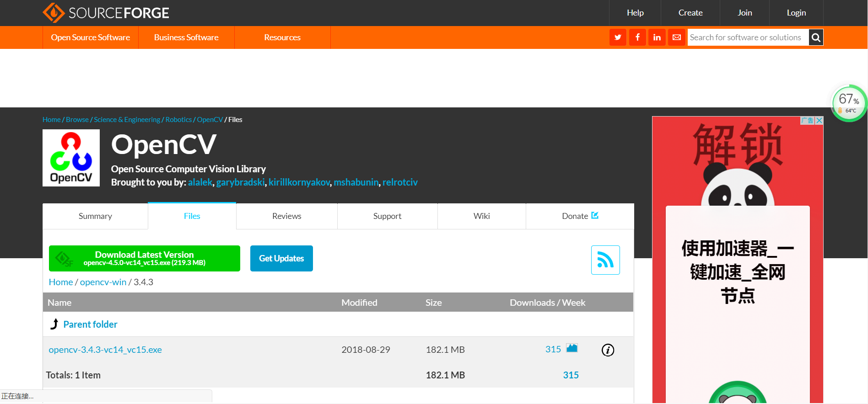Open the Open Source Software menu

[91, 37]
